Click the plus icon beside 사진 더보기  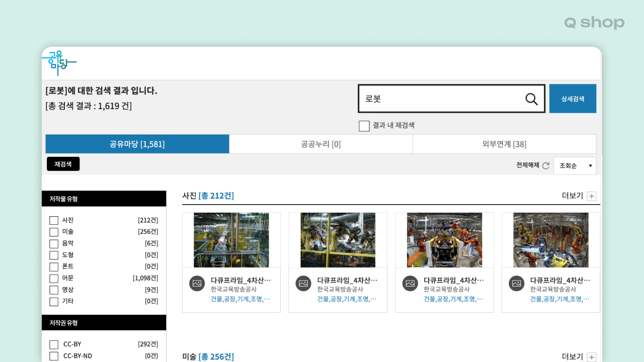(x=592, y=196)
